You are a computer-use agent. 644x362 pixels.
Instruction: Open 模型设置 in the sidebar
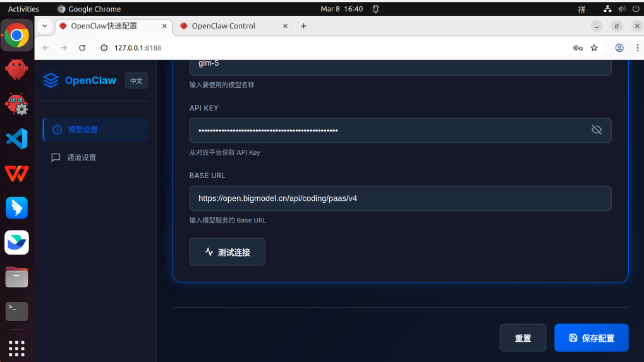95,130
